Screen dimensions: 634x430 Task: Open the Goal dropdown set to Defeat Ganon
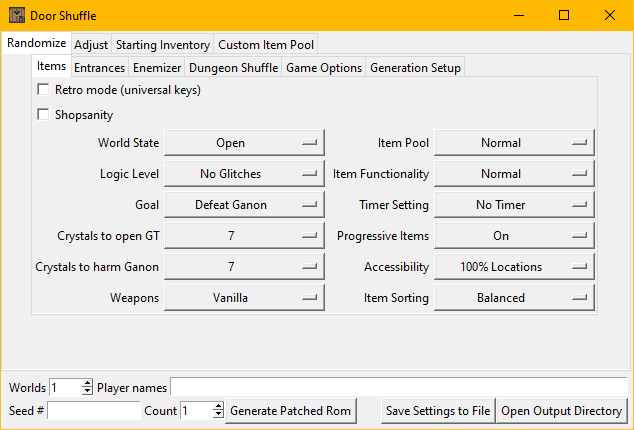pos(244,205)
